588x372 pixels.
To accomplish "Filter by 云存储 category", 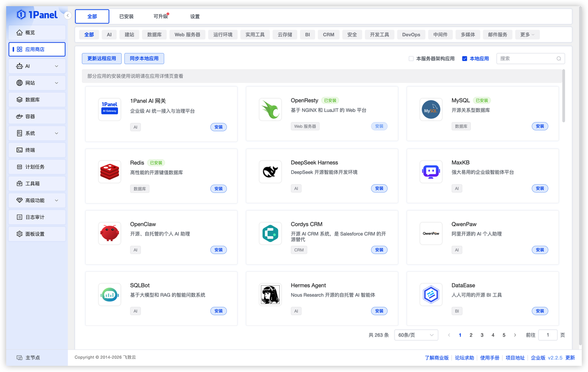I will 285,34.
